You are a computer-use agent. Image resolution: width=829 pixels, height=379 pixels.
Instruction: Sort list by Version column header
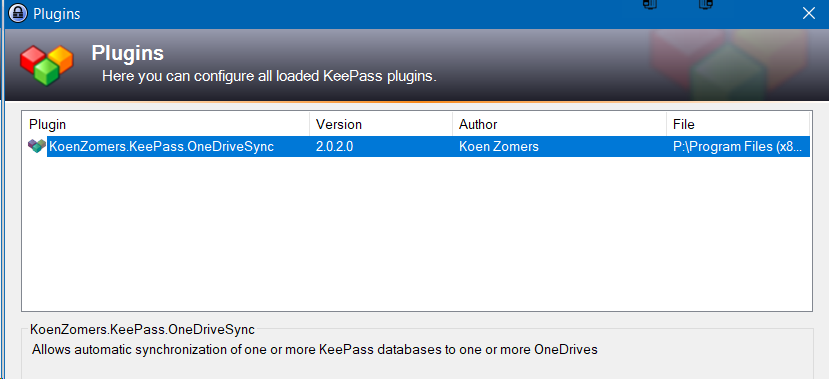click(x=381, y=124)
